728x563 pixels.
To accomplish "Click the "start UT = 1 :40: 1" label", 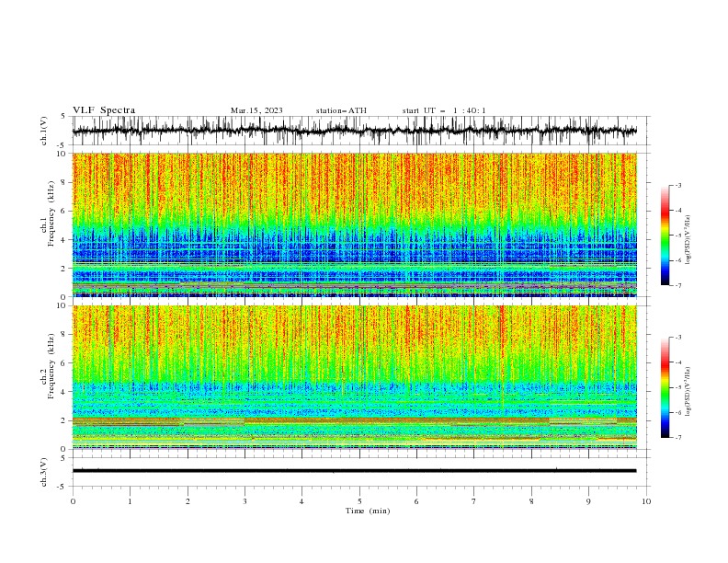I will [x=444, y=110].
